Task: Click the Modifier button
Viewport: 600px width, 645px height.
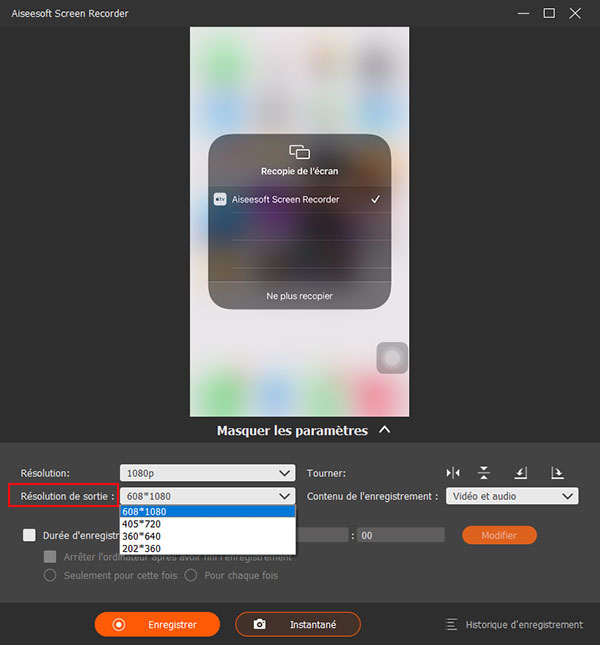Action: (499, 535)
